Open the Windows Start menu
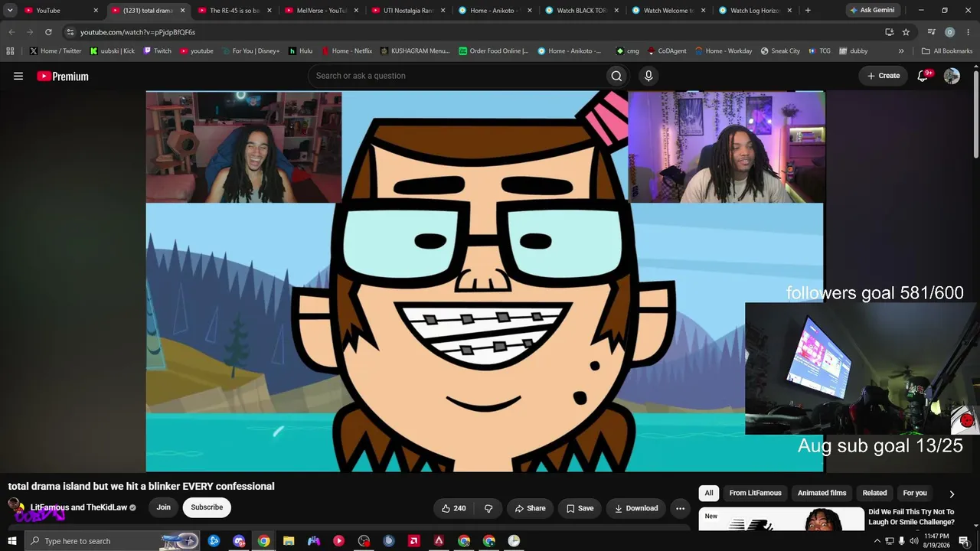This screenshot has height=551, width=980. coord(11,541)
